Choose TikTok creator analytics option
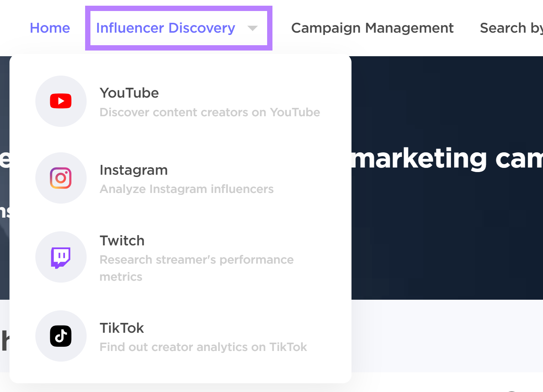The width and height of the screenshot is (543, 392). tap(122, 328)
